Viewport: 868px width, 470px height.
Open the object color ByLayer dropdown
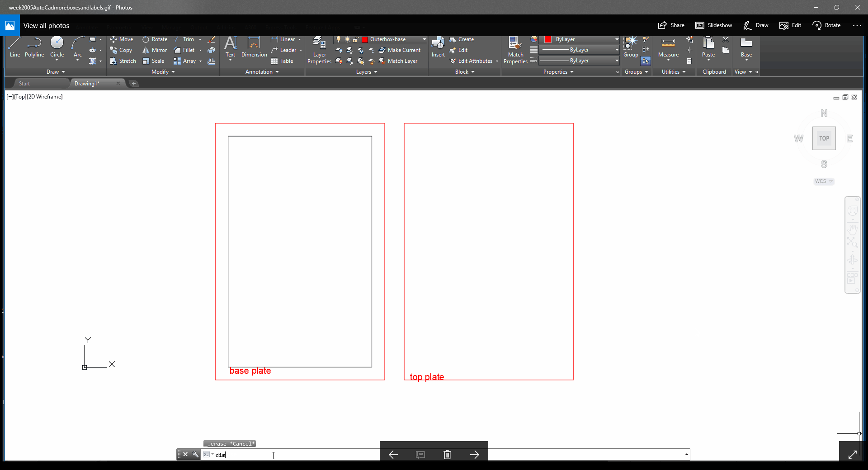617,39
